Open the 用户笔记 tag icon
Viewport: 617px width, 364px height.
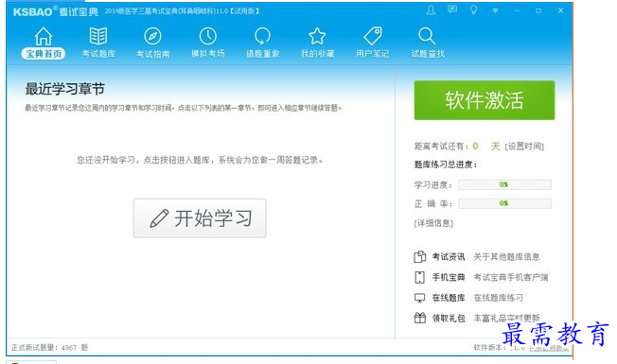[372, 36]
